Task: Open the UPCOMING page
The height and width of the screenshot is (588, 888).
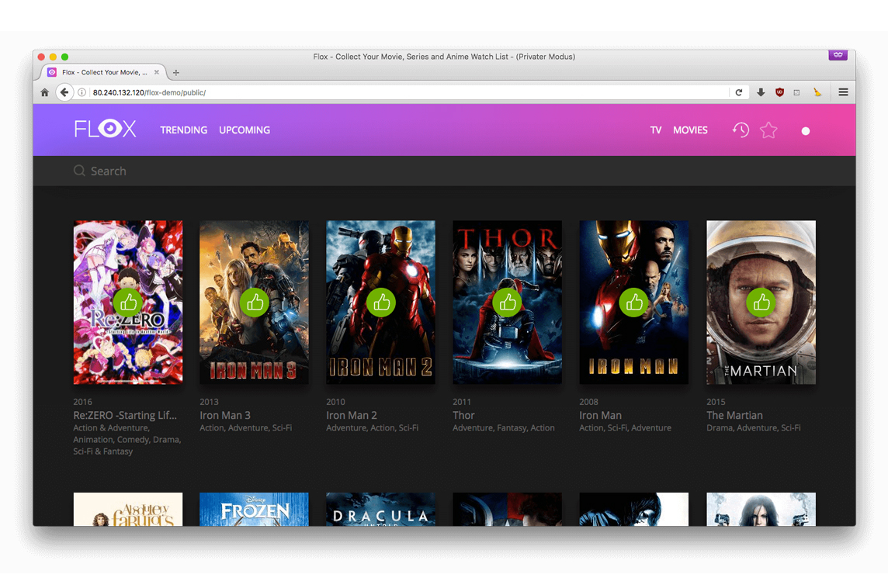Action: 245,130
